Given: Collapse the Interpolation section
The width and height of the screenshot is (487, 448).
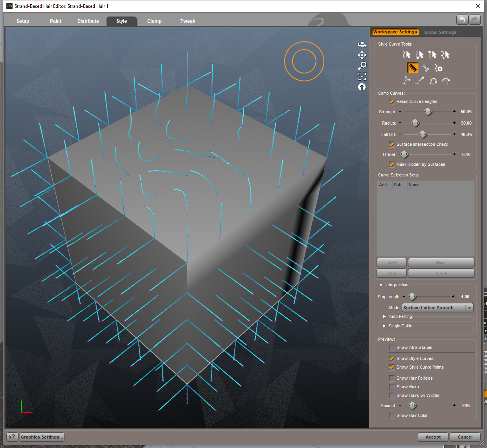Looking at the screenshot, I should pyautogui.click(x=381, y=285).
